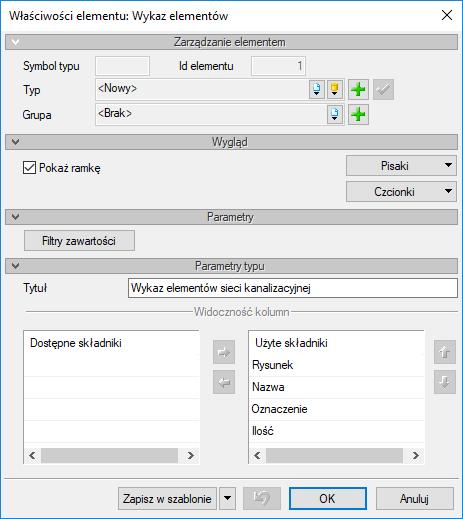Image resolution: width=463 pixels, height=519 pixels.
Task: Move selected column up arrow
Action: coord(445,352)
